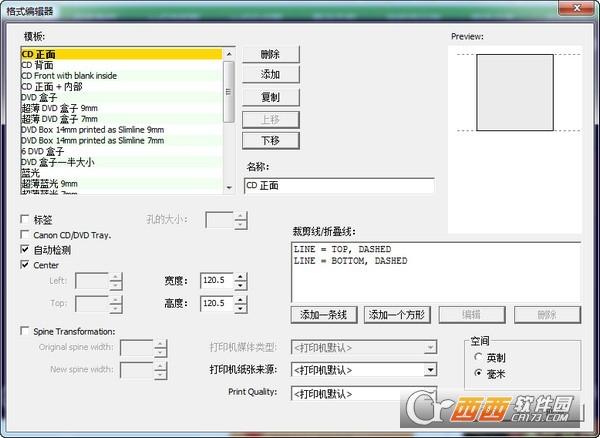Select the 英制 radio button
The width and height of the screenshot is (600, 438).
click(x=478, y=357)
